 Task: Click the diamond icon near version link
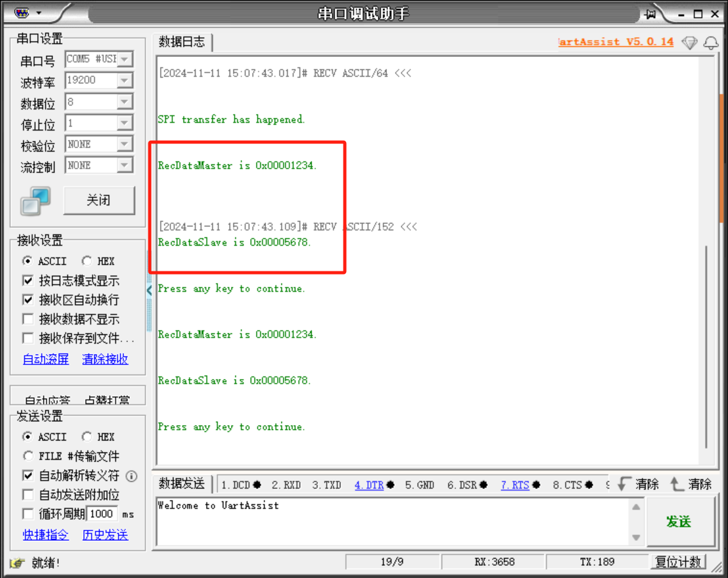click(690, 43)
